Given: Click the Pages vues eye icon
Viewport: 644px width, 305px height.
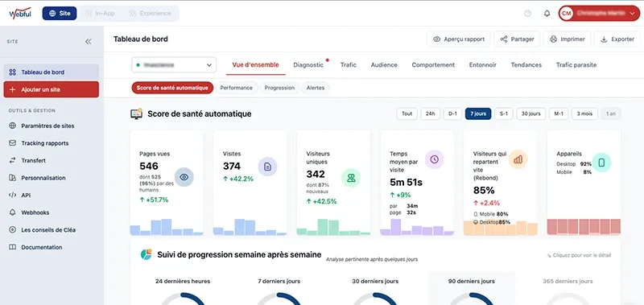Looking at the screenshot, I should pos(184,177).
